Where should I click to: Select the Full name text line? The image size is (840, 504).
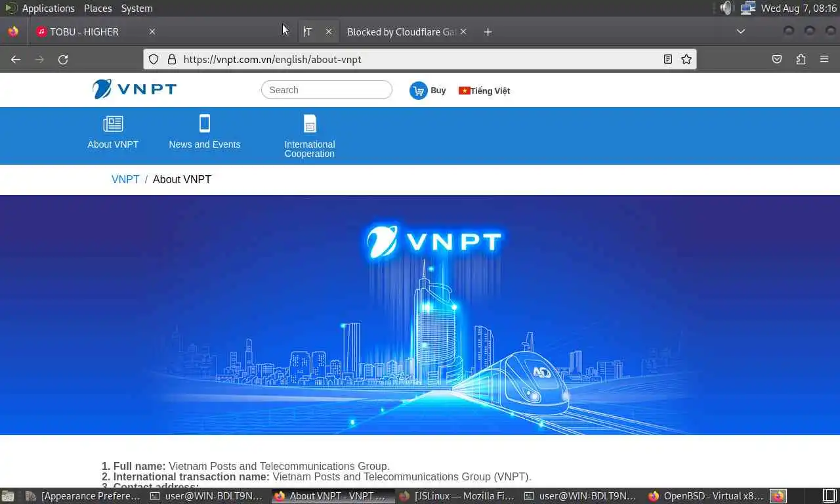245,466
